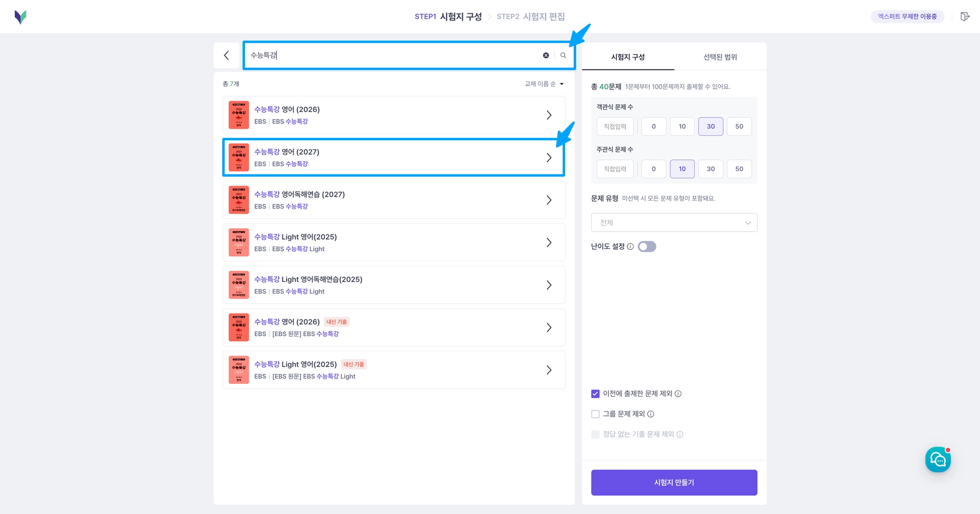Viewport: 980px width, 514px height.
Task: Click the info icon beside 정답 없는 기출 문제 제외
Action: 680,434
